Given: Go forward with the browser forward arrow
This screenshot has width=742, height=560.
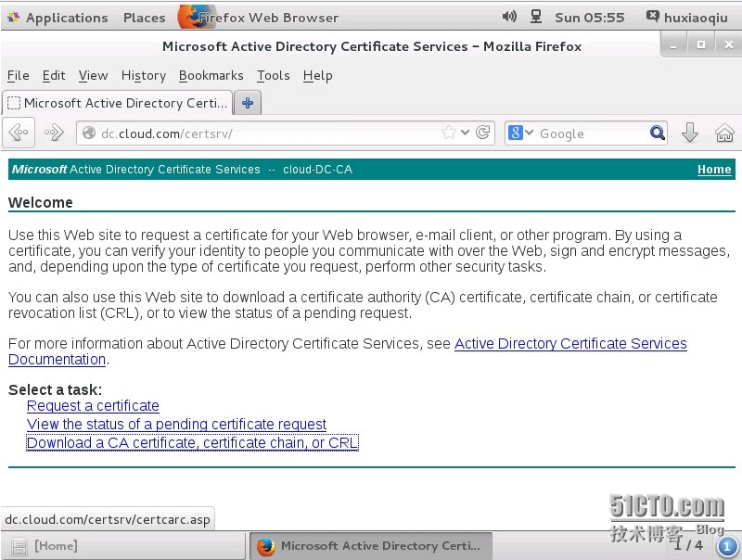Looking at the screenshot, I should point(54,133).
